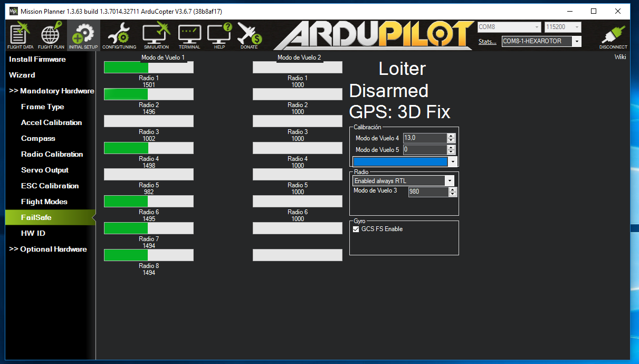Screen dimensions: 639x364
Task: Decrease the Modo de Vuelo 4 value
Action: [451, 140]
